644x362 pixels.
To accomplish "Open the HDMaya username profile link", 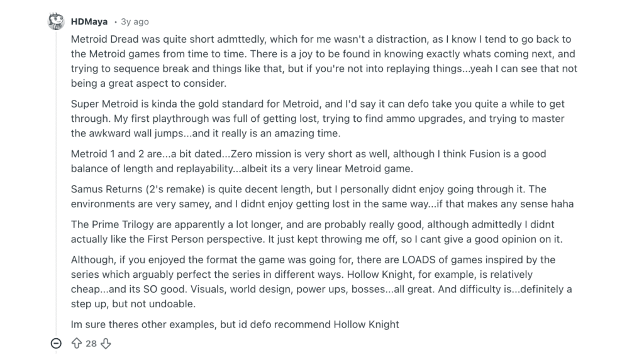I will tap(89, 21).
